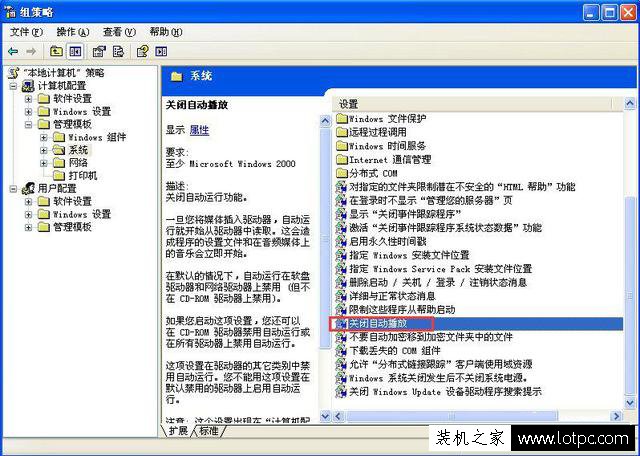Screen dimensions: 640x456
Task: Expand Windows 设置 under 用户配置
Action: [x=28, y=214]
